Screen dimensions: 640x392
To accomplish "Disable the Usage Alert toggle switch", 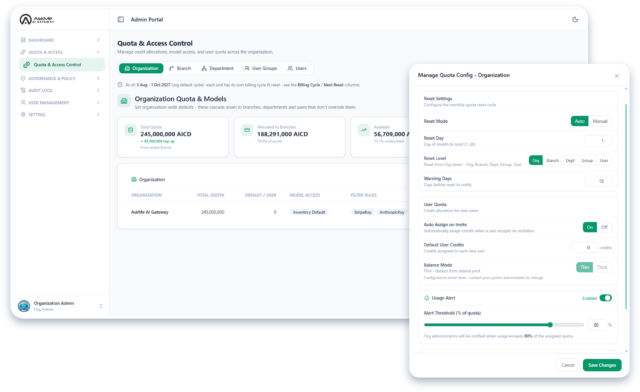I will click(x=606, y=298).
